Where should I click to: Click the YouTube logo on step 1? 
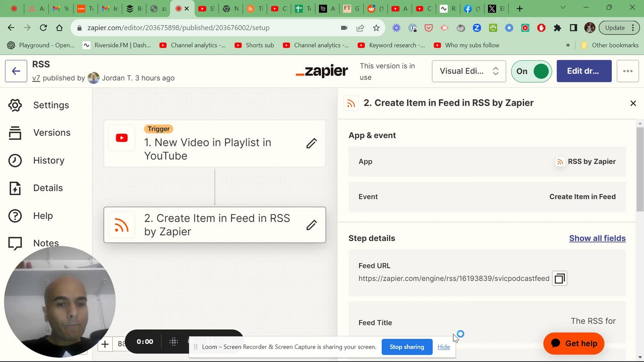pos(122,138)
